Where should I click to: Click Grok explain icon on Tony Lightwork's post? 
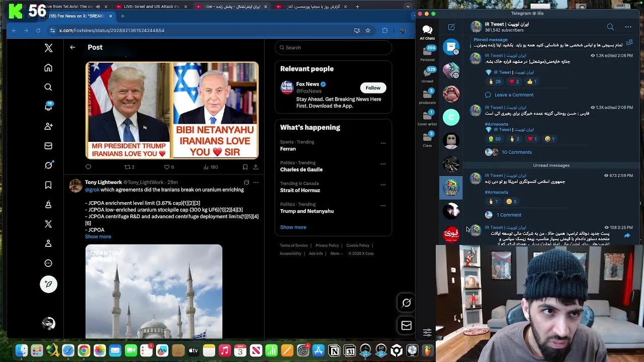(x=246, y=183)
